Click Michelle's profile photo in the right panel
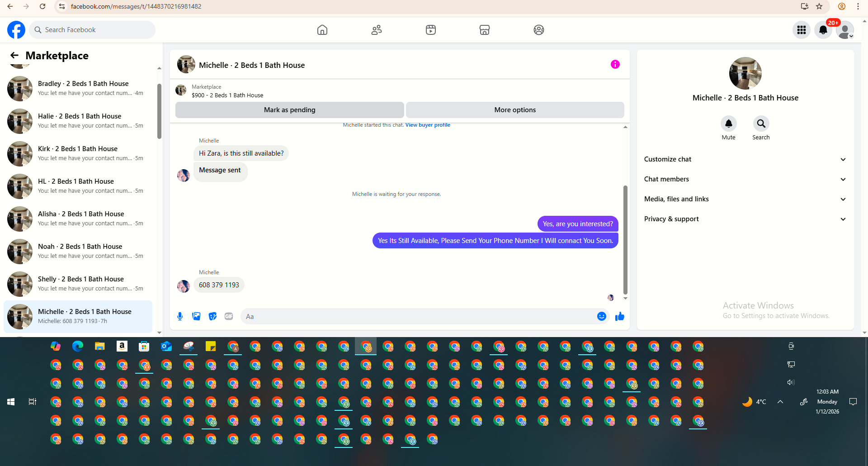This screenshot has height=466, width=868. (745, 73)
